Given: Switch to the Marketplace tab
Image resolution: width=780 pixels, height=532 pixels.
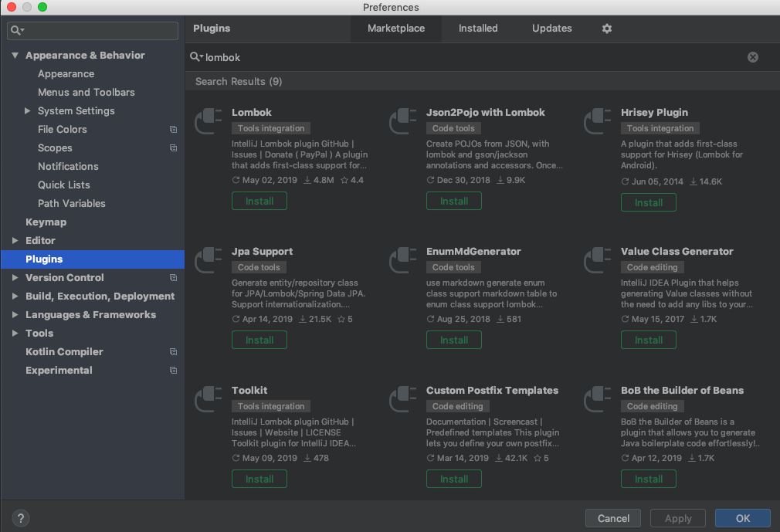Looking at the screenshot, I should pyautogui.click(x=396, y=29).
